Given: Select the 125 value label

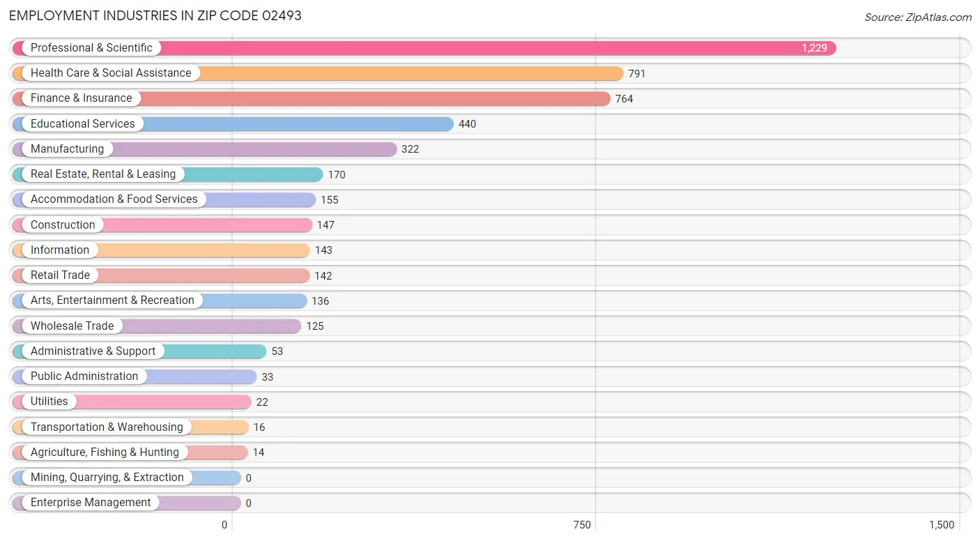Looking at the screenshot, I should click(x=315, y=326).
